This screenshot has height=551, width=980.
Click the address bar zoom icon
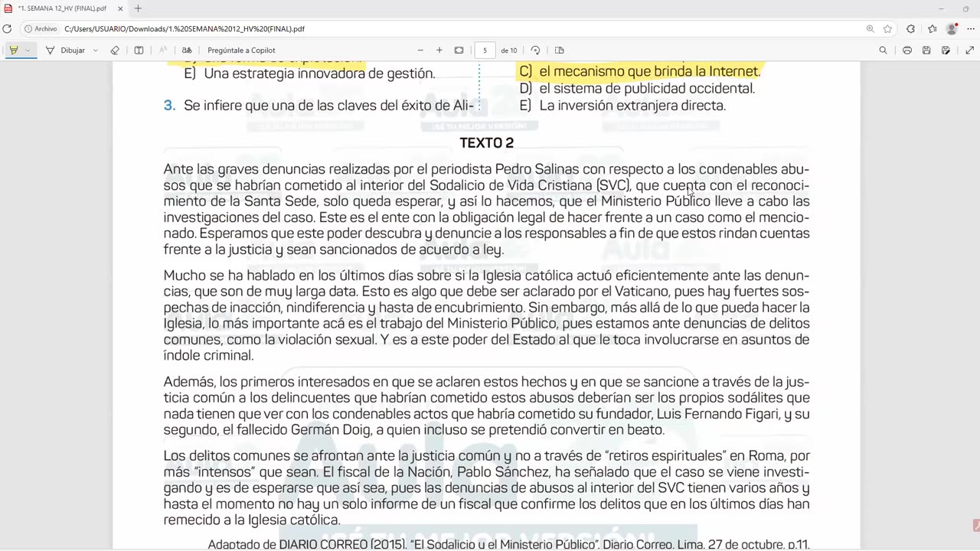coord(870,29)
